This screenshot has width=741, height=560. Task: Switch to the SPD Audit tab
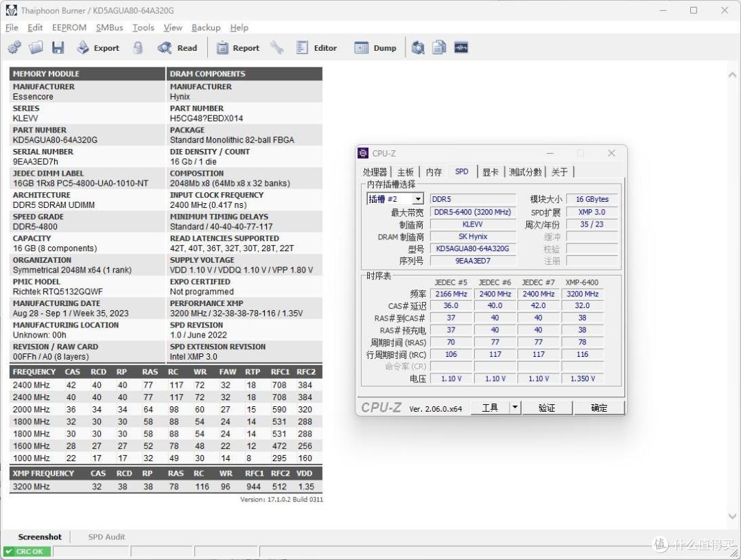click(106, 537)
